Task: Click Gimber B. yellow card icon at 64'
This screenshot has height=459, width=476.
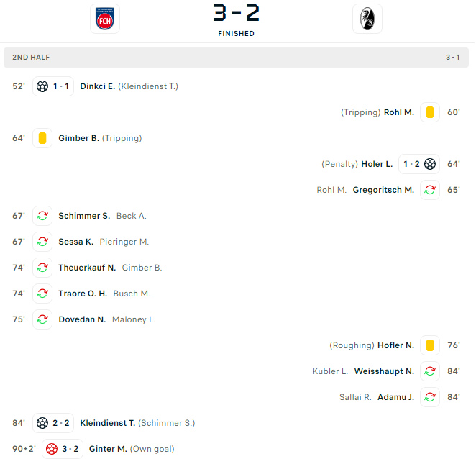Action: [x=42, y=138]
